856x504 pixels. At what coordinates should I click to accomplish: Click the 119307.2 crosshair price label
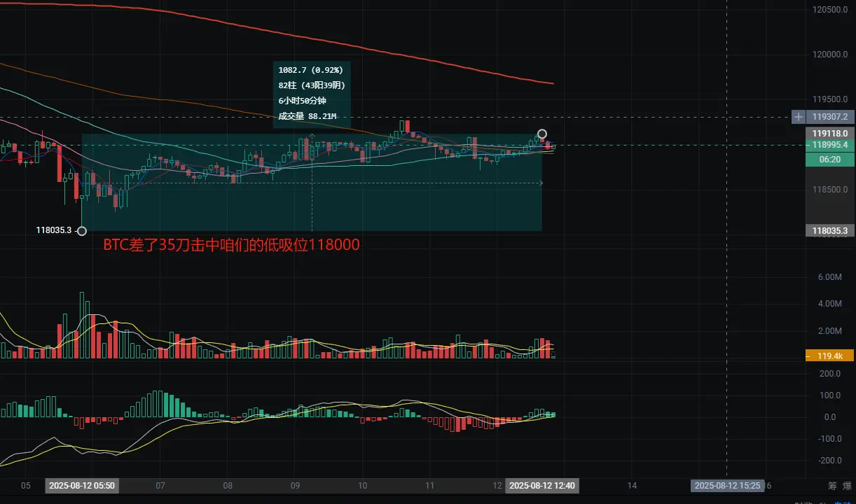tap(830, 117)
